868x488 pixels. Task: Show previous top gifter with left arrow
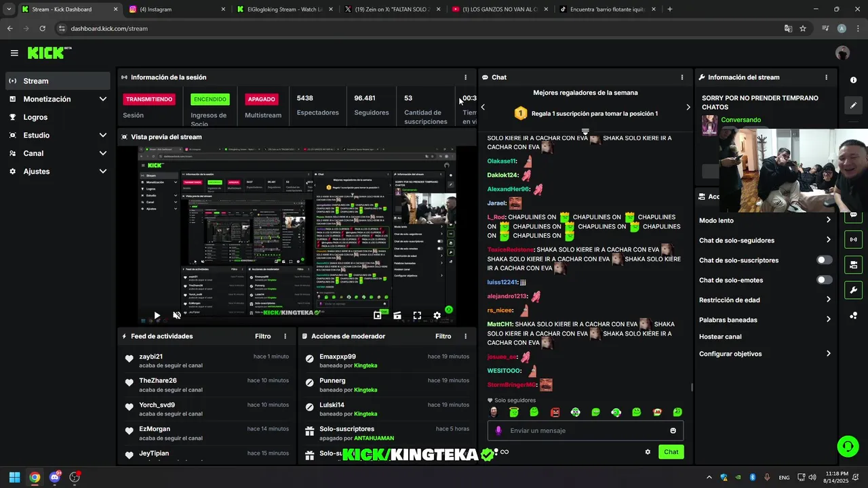pyautogui.click(x=483, y=107)
